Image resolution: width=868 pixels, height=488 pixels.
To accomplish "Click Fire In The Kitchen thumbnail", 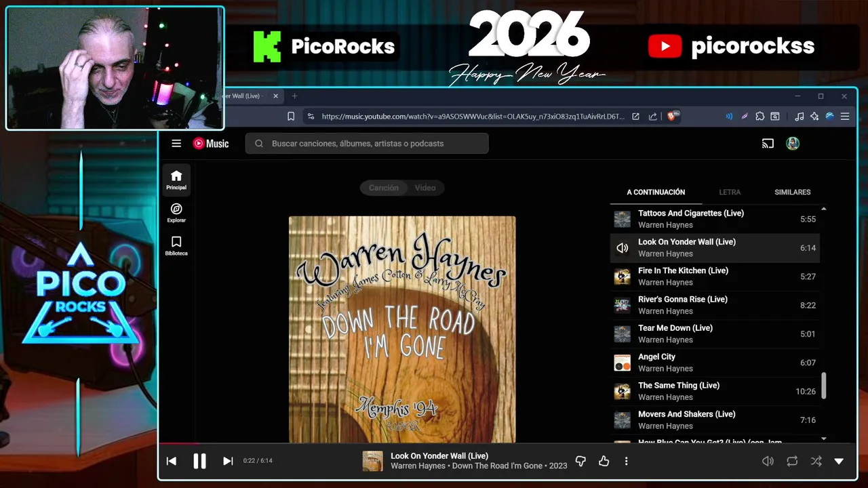I will point(623,277).
